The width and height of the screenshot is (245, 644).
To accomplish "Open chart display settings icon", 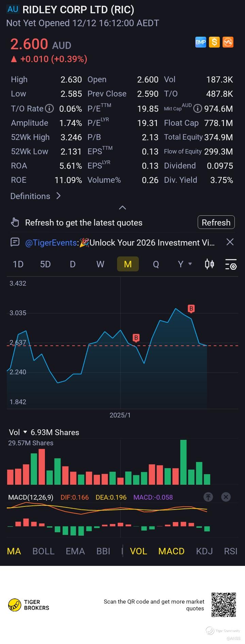I will tap(231, 264).
